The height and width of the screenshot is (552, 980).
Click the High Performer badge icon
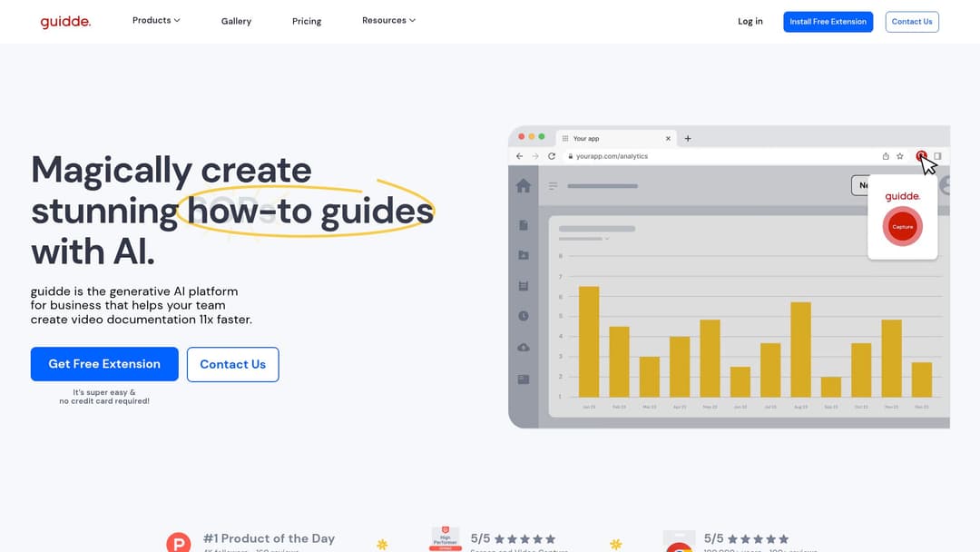445,539
